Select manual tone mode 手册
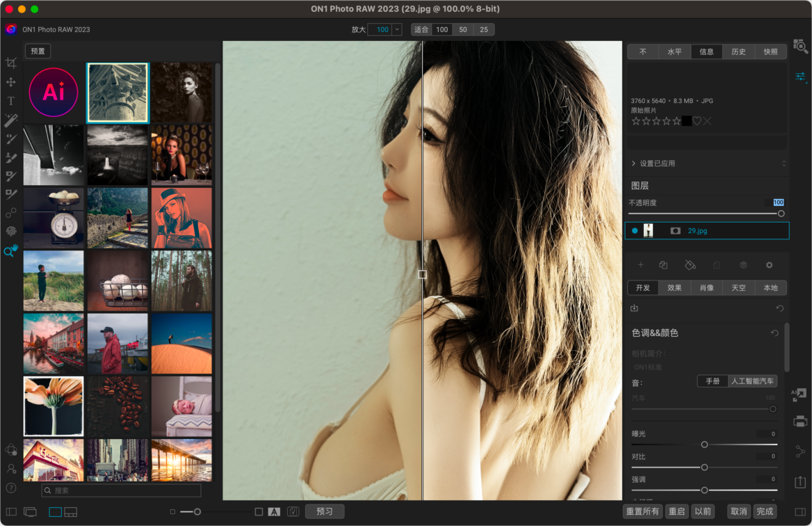812x526 pixels. tap(713, 381)
